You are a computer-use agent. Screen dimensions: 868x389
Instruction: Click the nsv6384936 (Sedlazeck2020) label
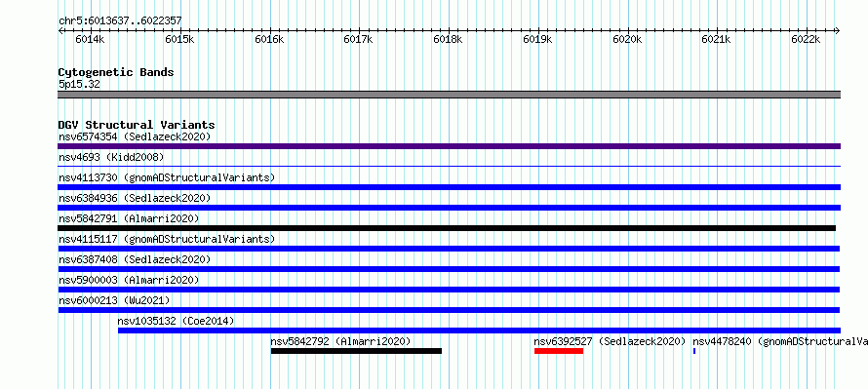point(135,198)
